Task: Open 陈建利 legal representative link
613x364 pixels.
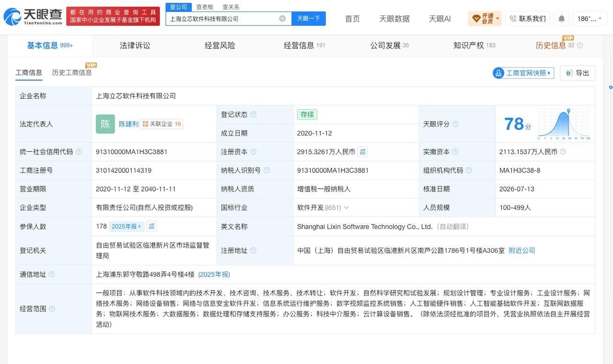Action: 128,124
